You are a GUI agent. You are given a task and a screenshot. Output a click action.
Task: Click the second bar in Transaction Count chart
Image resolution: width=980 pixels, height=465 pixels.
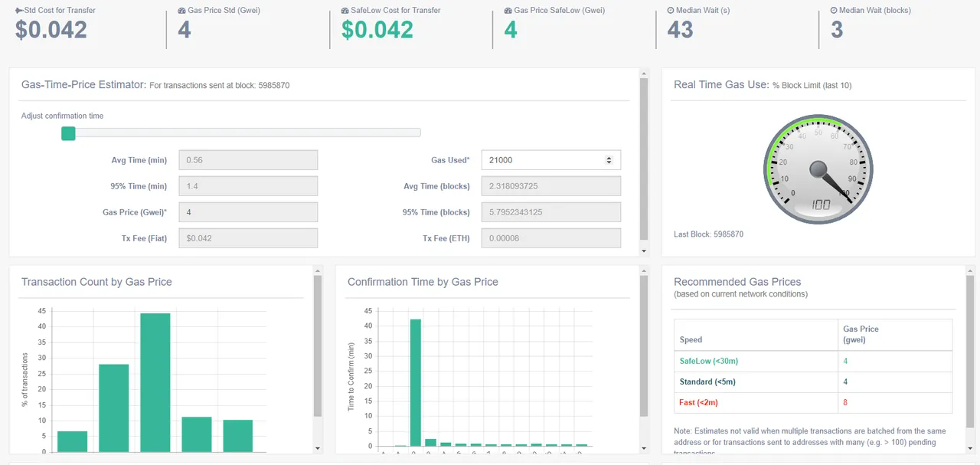coord(114,408)
